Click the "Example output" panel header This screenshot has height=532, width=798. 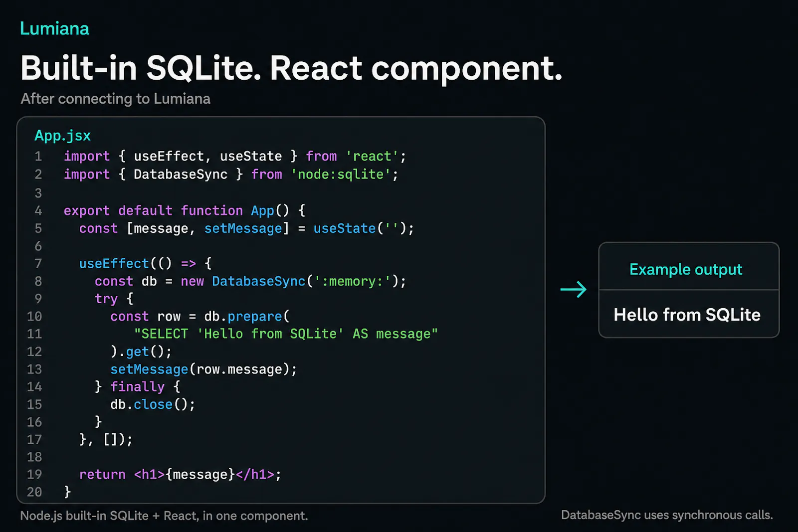[686, 269]
